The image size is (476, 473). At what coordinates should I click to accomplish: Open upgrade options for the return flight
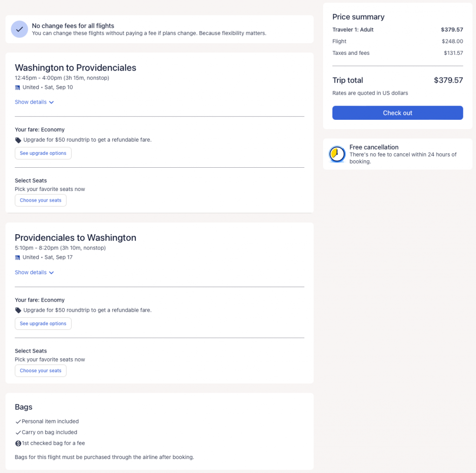43,324
